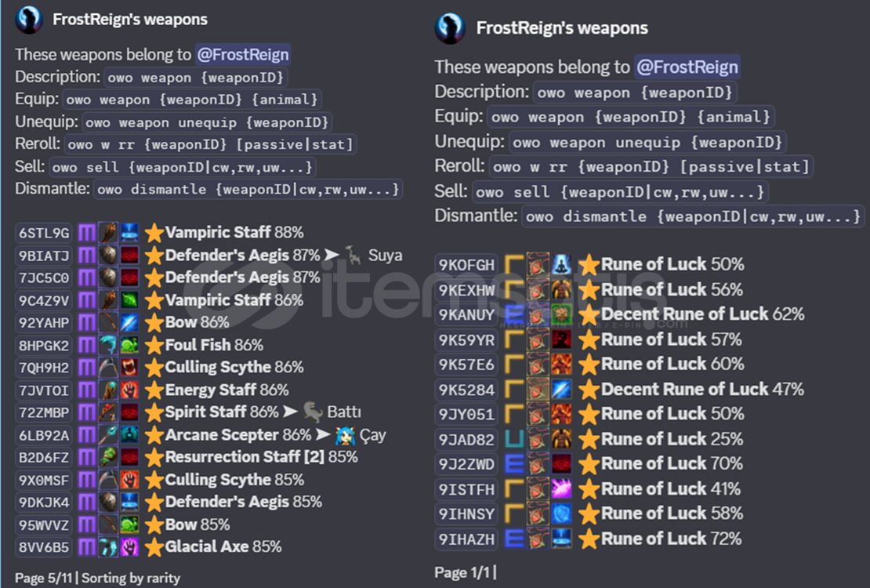This screenshot has width=870, height=588.
Task: Click FrostReign's avatar in right embed
Action: (449, 27)
